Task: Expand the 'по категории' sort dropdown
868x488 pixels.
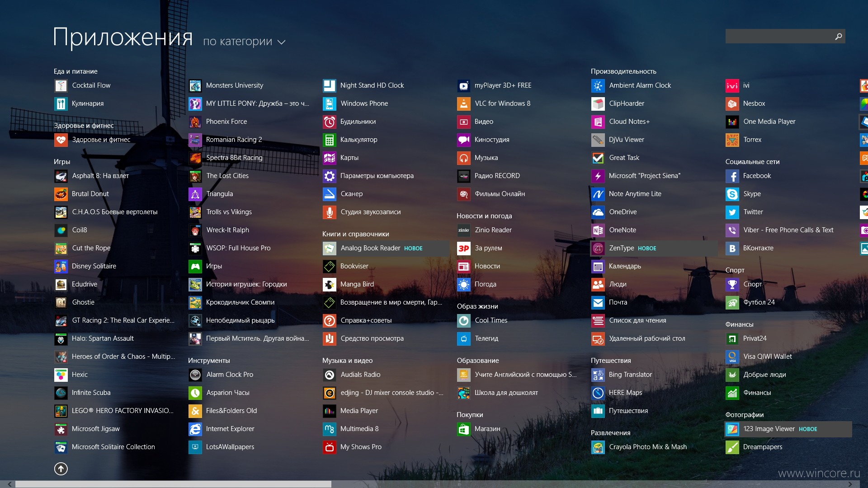Action: (244, 42)
